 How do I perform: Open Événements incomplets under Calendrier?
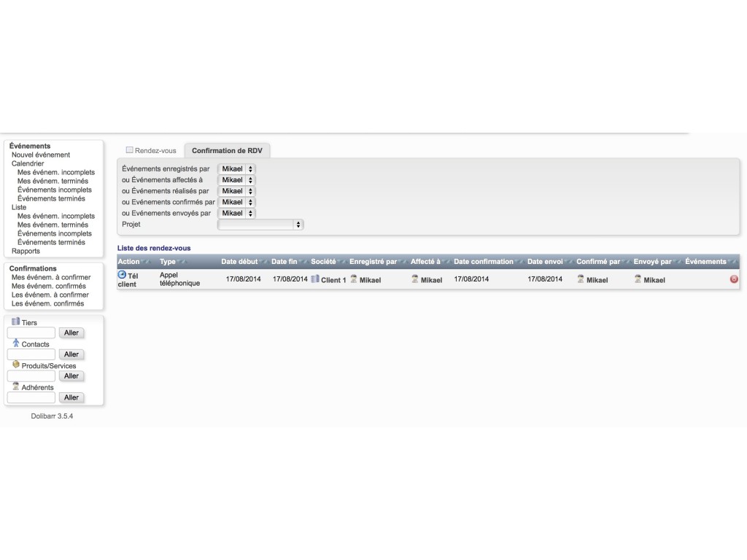(x=54, y=190)
